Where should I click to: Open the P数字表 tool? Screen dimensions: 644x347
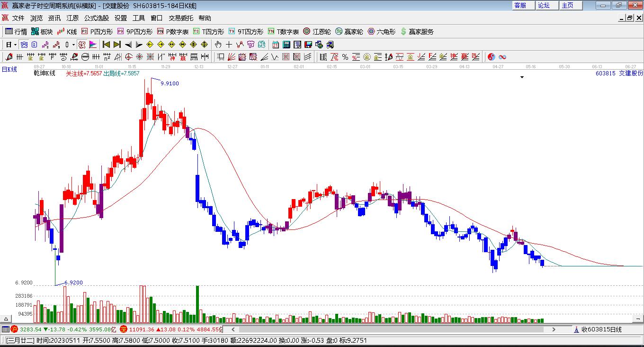[173, 32]
